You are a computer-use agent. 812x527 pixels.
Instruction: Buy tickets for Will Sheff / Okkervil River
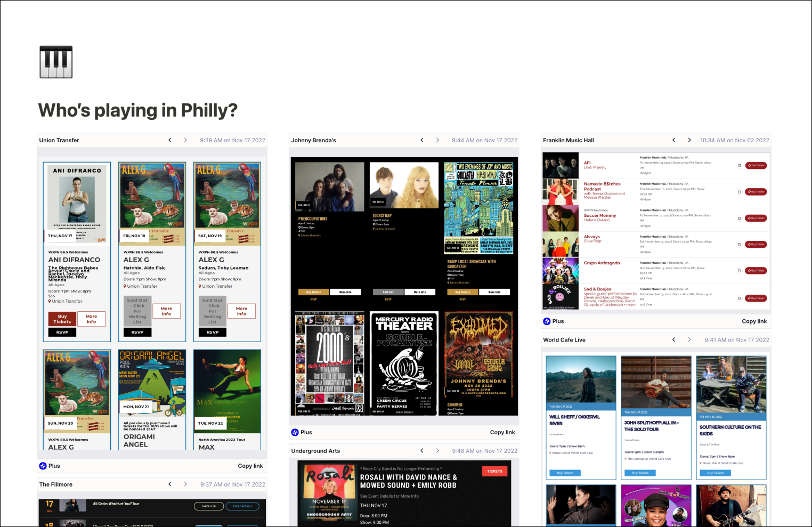tap(565, 473)
